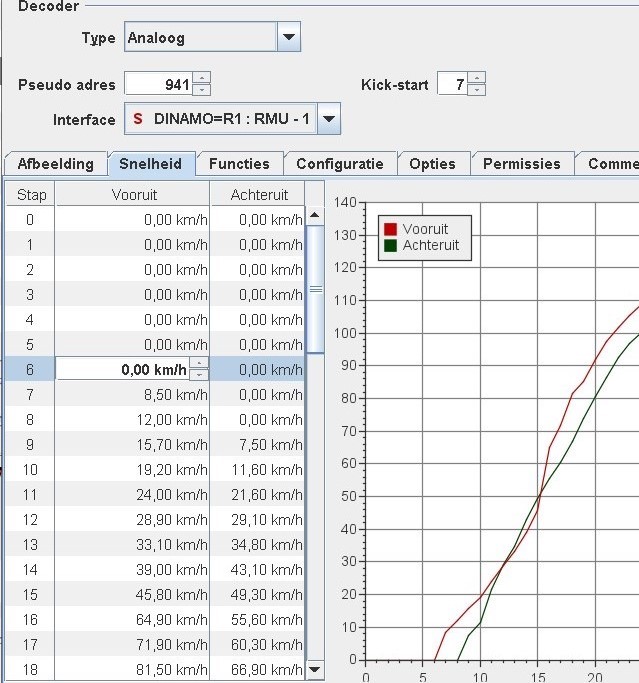Go to the Opties tab
This screenshot has width=639, height=683.
433,164
